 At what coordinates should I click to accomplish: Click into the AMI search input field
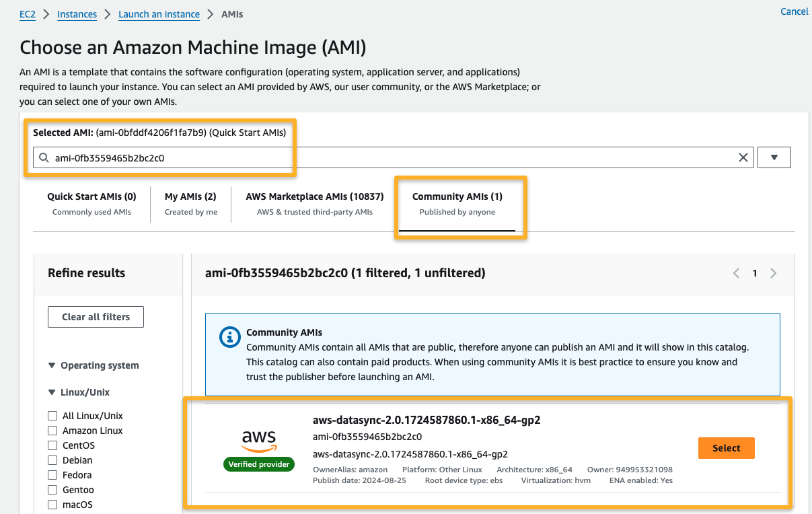(x=390, y=158)
